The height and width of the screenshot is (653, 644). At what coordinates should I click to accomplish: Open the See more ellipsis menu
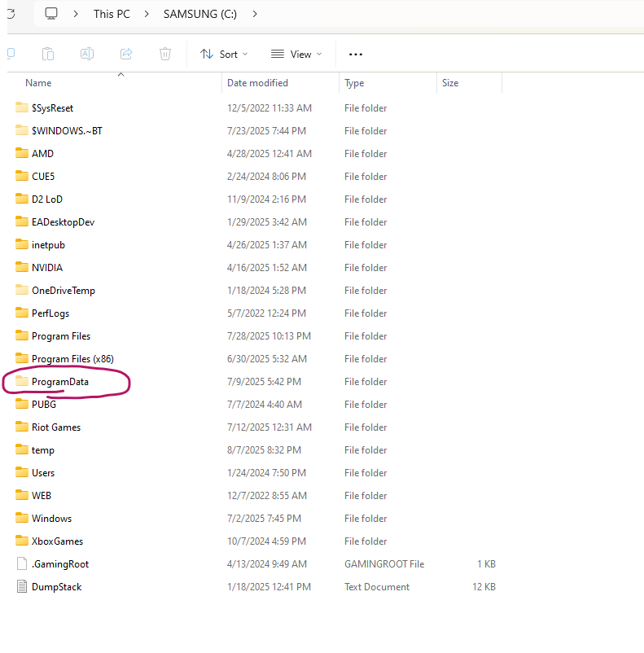click(x=355, y=54)
